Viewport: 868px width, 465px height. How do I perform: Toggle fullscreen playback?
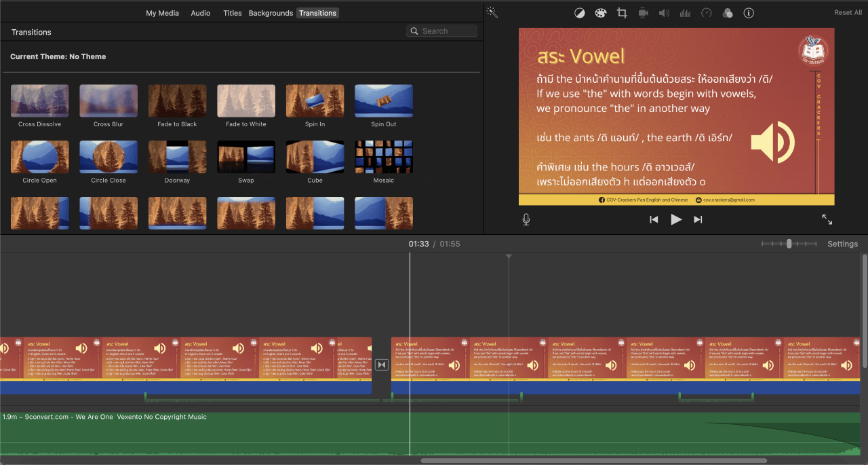pyautogui.click(x=827, y=219)
